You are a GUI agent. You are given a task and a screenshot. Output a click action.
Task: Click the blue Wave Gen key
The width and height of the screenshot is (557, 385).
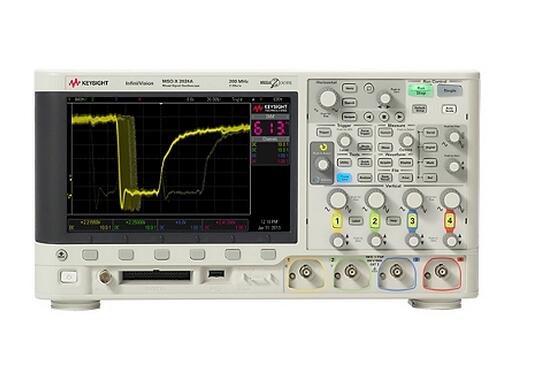[x=344, y=177]
